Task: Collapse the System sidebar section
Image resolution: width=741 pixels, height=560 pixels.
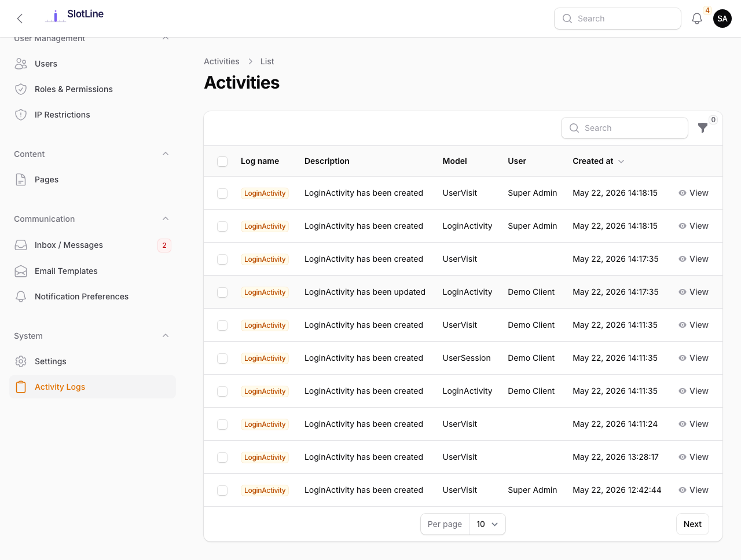Action: tap(166, 336)
